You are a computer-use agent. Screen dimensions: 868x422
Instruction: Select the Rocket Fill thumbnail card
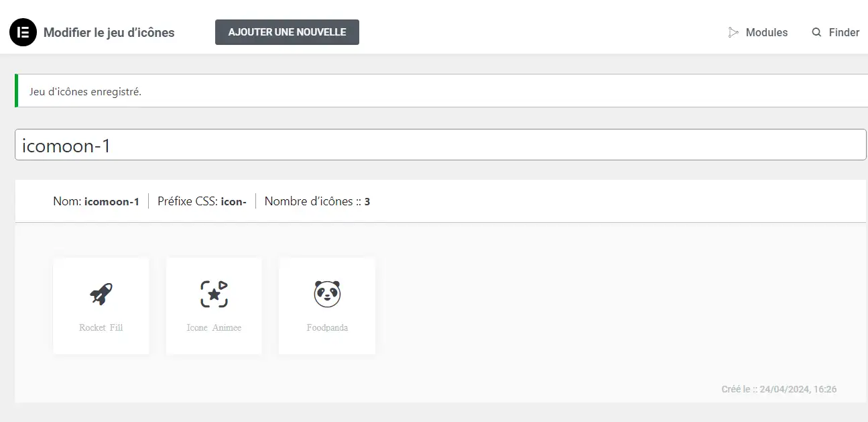pos(101,306)
